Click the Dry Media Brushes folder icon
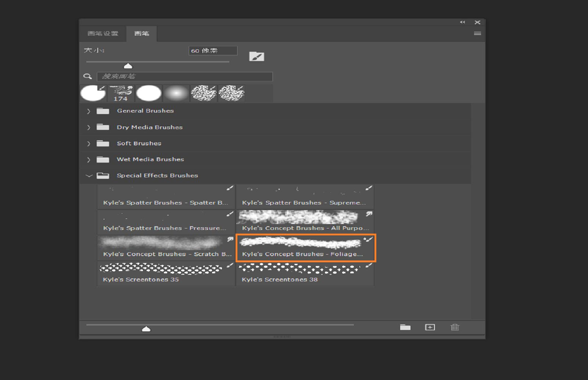The width and height of the screenshot is (588, 380). [103, 127]
